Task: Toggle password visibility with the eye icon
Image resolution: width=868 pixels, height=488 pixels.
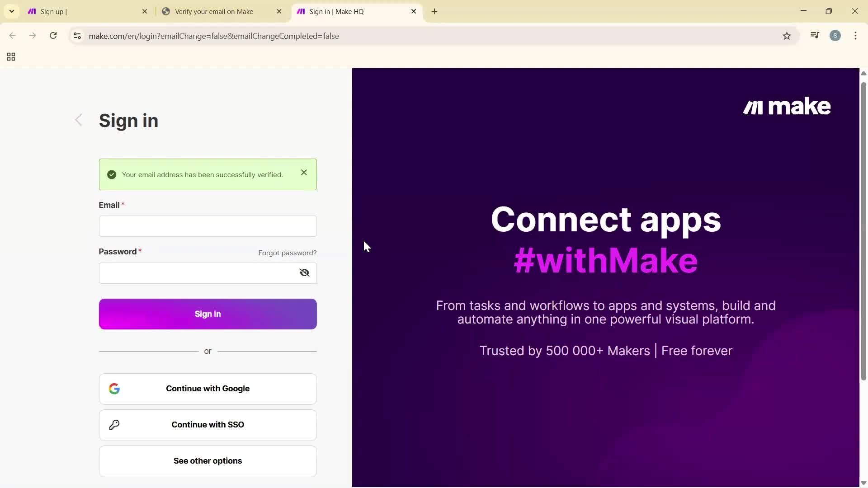Action: point(304,272)
